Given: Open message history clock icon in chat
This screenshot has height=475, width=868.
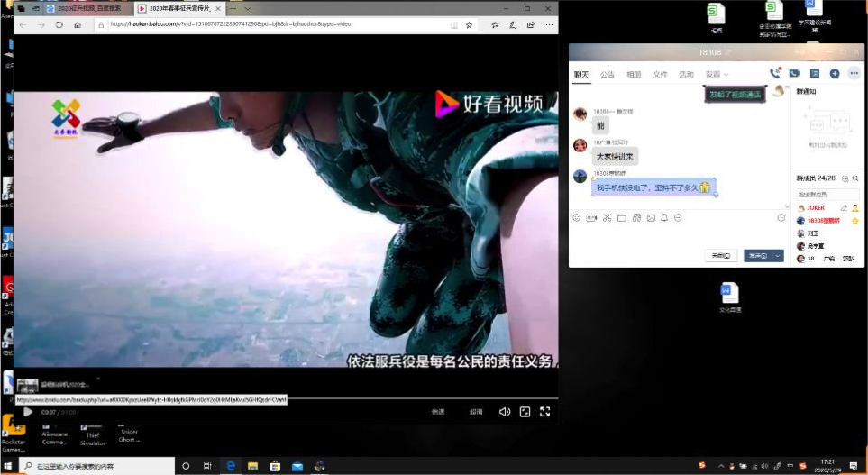Looking at the screenshot, I should click(x=781, y=217).
